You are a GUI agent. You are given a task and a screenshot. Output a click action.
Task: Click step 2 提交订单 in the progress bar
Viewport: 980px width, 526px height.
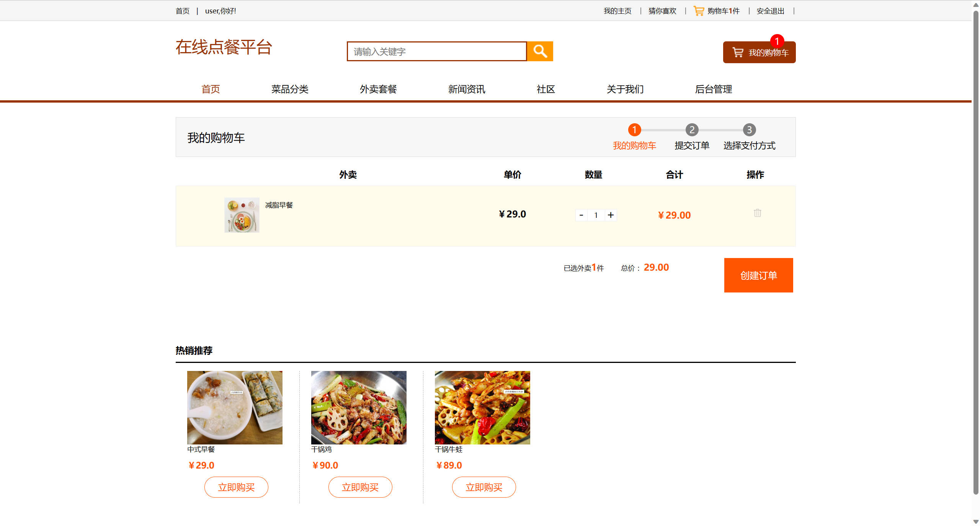coord(692,130)
